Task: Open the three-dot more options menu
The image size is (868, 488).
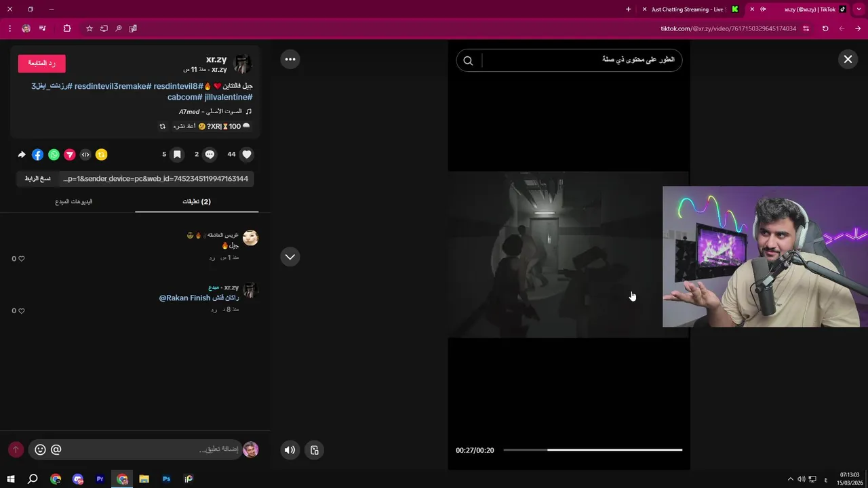Action: click(x=290, y=59)
